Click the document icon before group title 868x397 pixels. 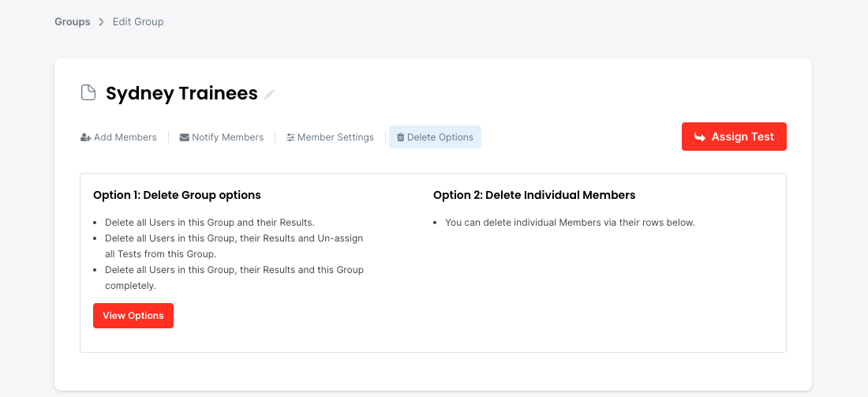click(88, 93)
